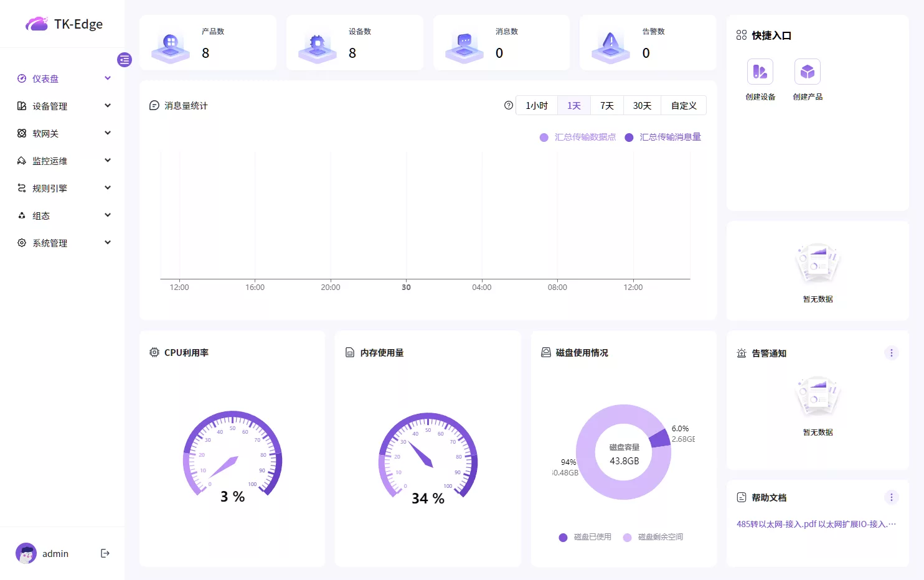Open the help docs more options menu
The height and width of the screenshot is (580, 924).
[891, 497]
